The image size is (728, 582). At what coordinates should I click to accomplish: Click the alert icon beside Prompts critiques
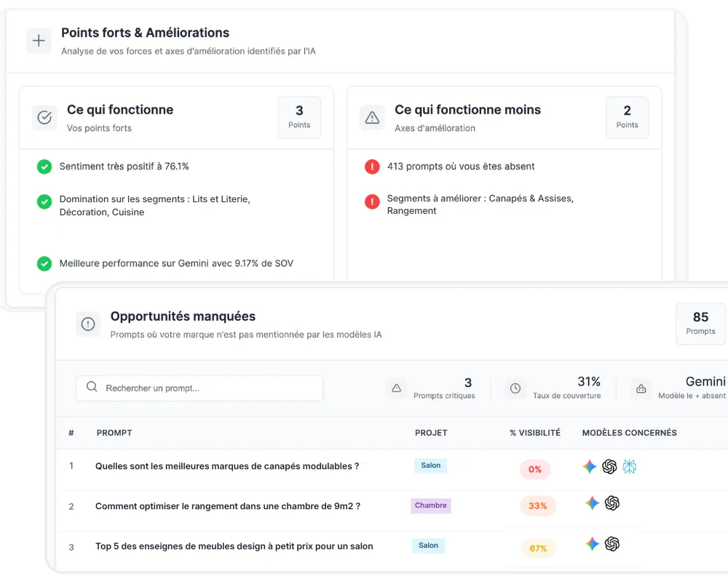click(x=397, y=388)
